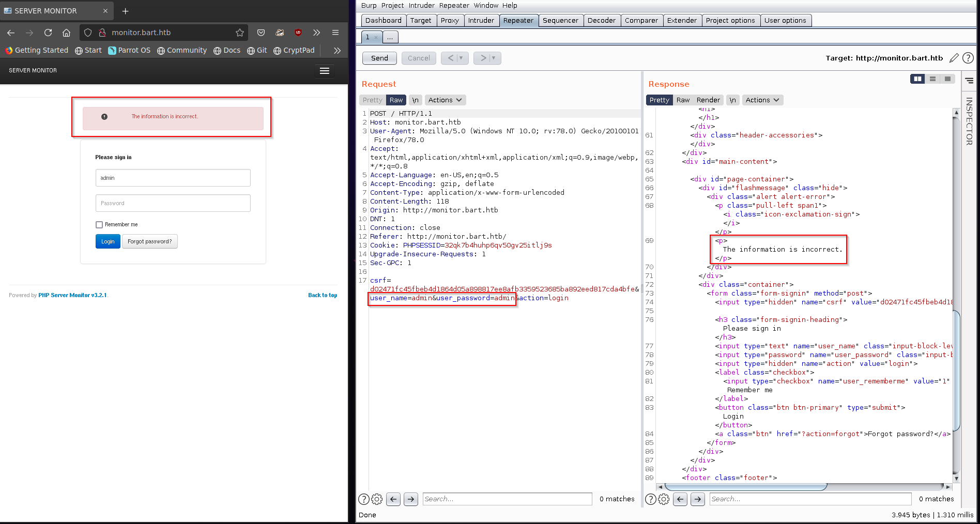Close the SERVER MONITOR browser tab
The width and height of the screenshot is (980, 524).
click(x=105, y=11)
